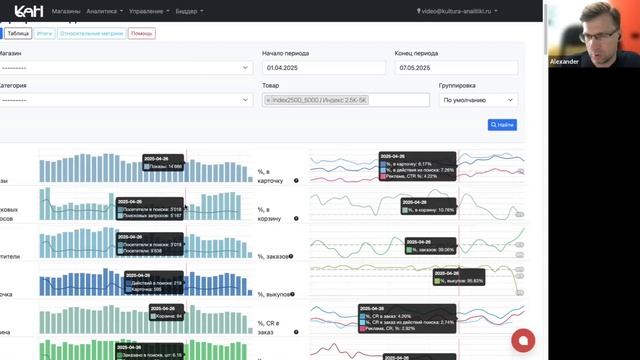The image size is (640, 360).
Task: Click the Корзина bar chart
Action: pos(146,318)
